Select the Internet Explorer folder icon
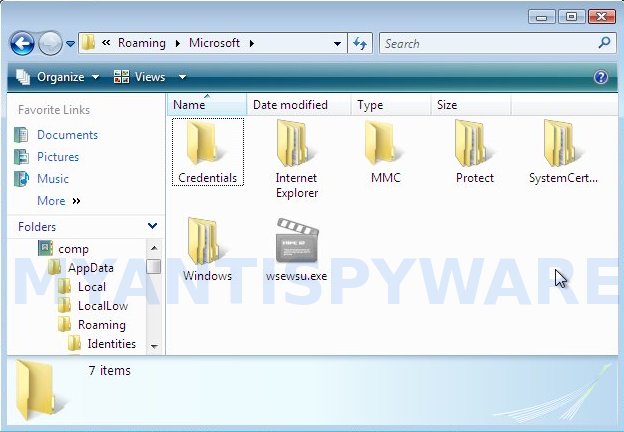624x432 pixels. [x=295, y=143]
